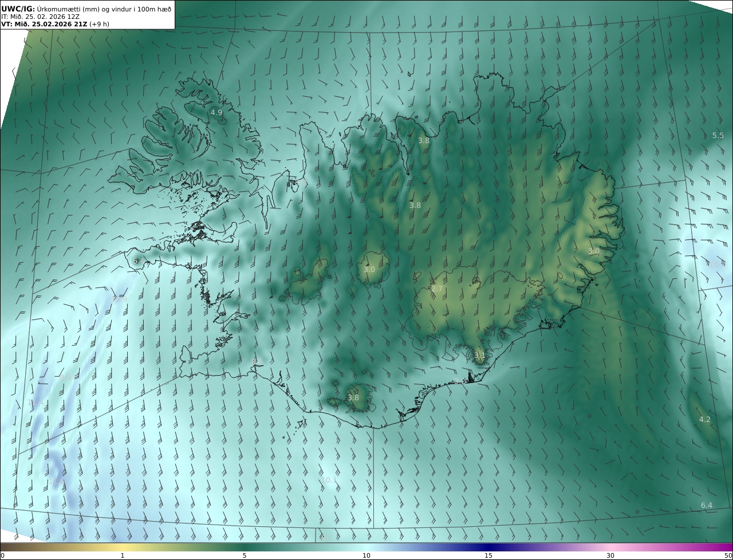Image resolution: width=733 pixels, height=560 pixels.
Task: Click the color scale tick labeled 50
Action: [728, 555]
